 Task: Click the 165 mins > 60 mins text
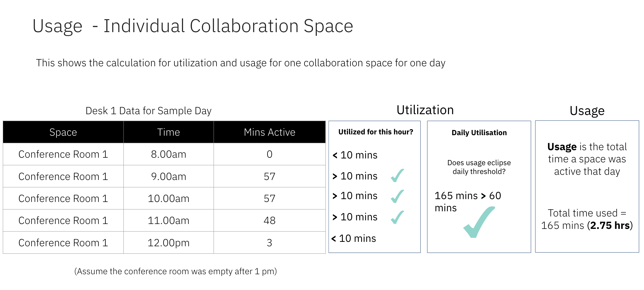pos(468,202)
